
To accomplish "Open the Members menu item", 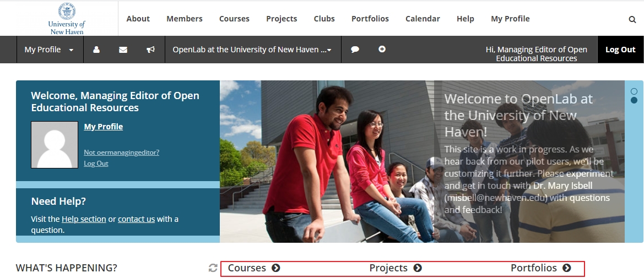I will 185,19.
